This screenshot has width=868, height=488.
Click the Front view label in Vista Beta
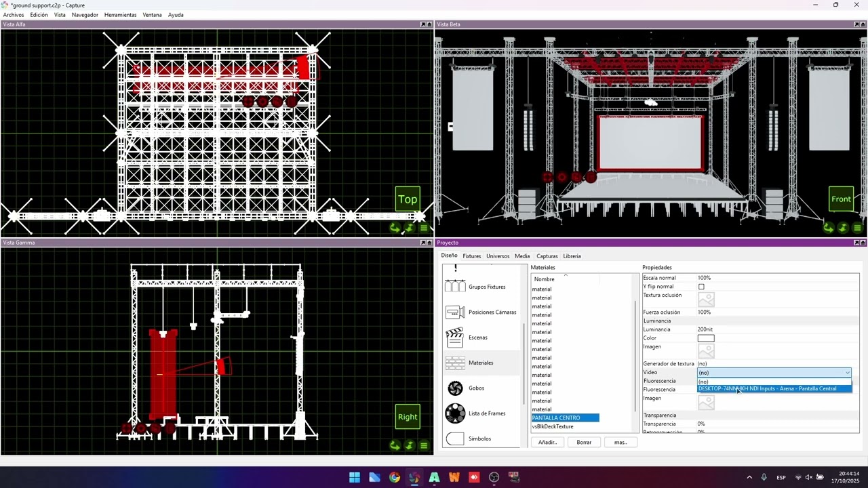841,199
